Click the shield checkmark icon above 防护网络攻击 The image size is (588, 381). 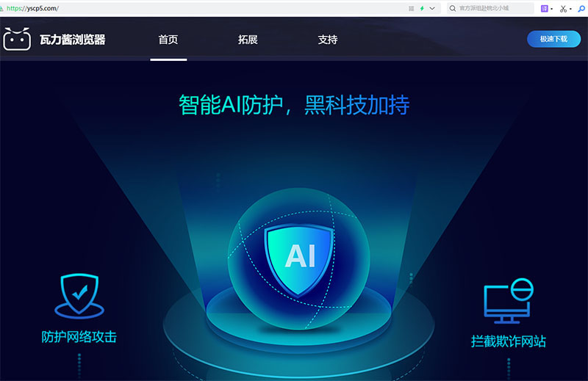(x=79, y=296)
